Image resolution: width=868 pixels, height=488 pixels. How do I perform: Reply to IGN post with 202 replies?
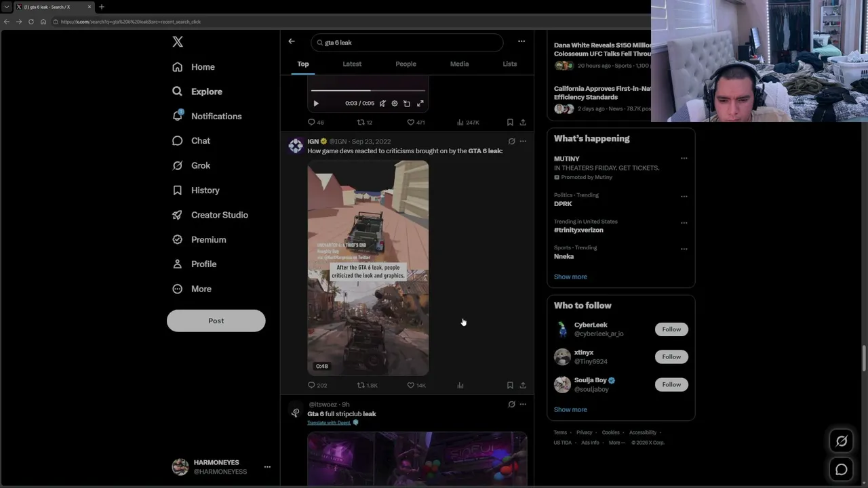[x=317, y=386]
